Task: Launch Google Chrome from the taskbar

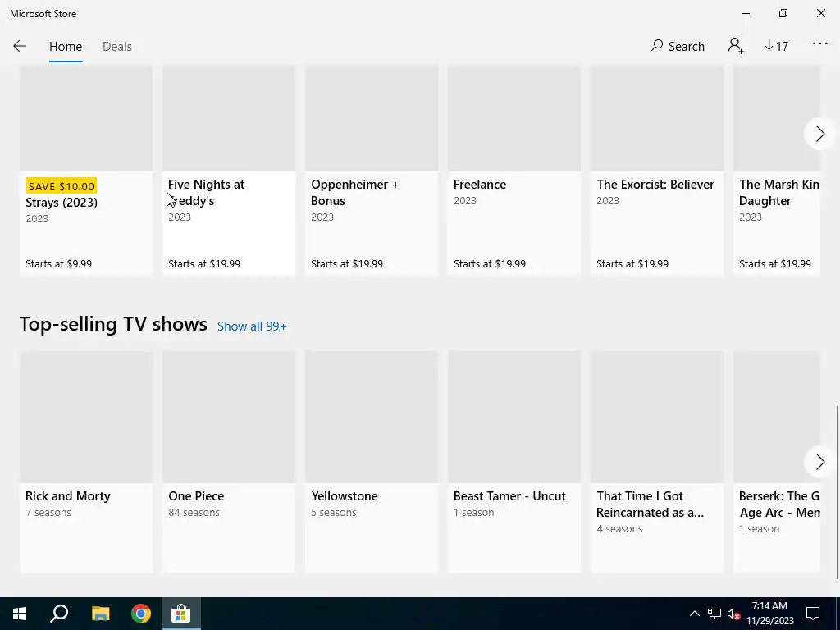Action: coord(141,614)
